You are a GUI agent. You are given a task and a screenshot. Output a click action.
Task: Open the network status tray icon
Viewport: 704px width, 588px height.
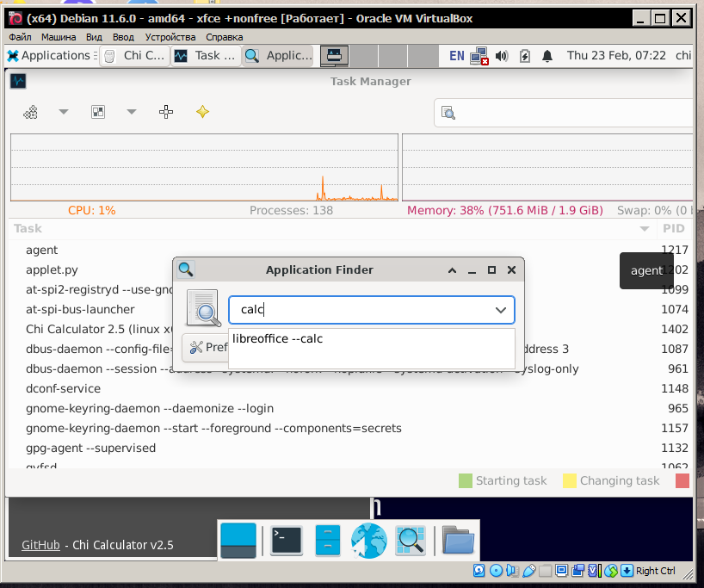[479, 56]
